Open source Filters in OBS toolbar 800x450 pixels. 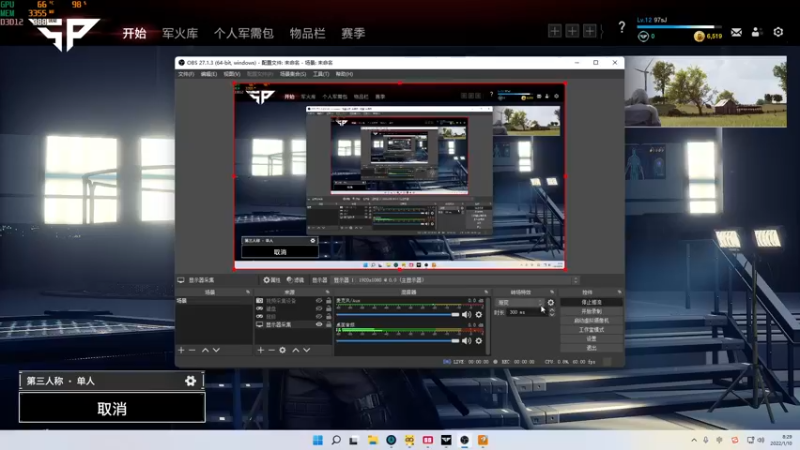(x=295, y=280)
